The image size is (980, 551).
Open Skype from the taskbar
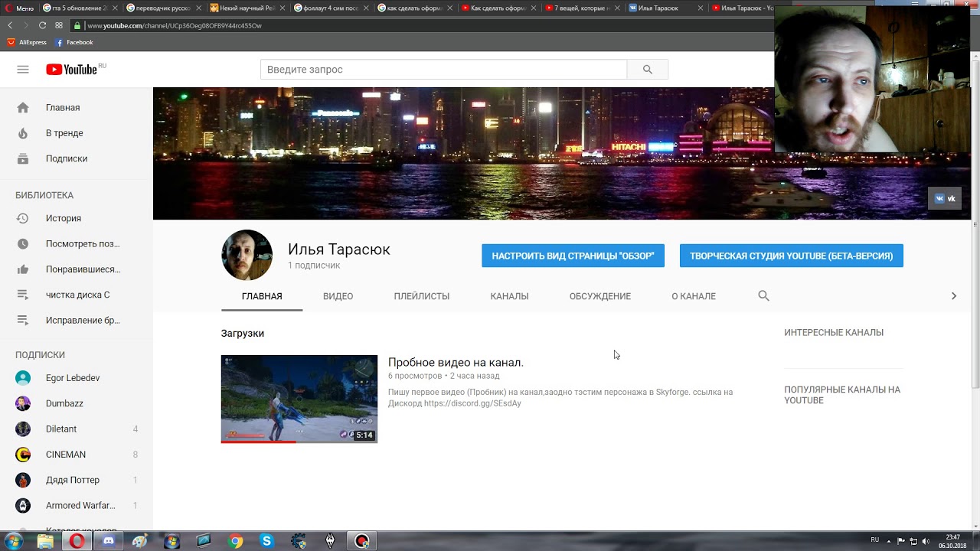(266, 541)
